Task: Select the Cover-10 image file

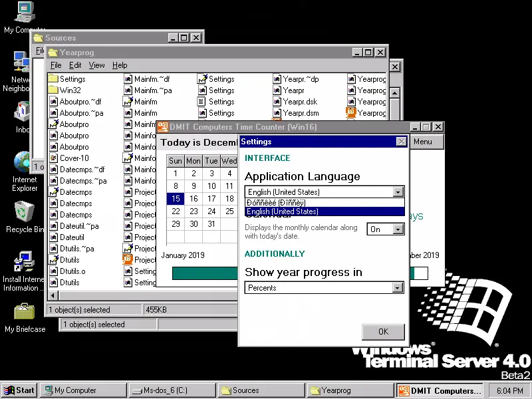Action: [69, 158]
